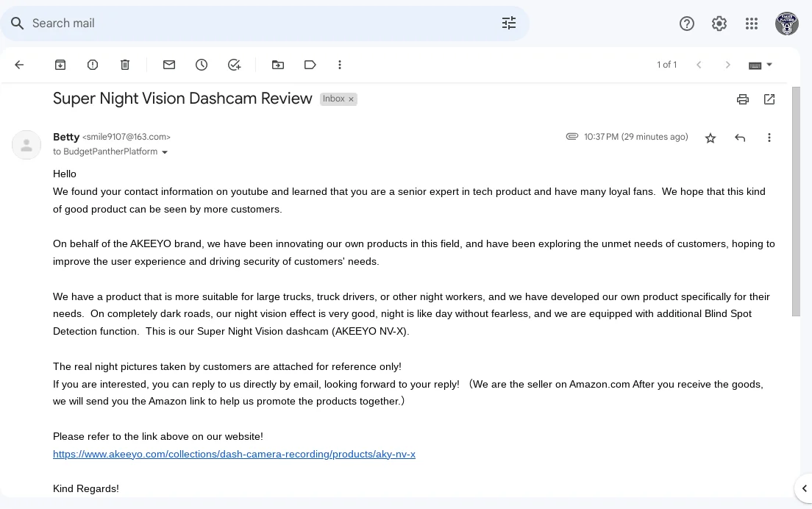Open the akeeyo.com product link

(x=234, y=454)
